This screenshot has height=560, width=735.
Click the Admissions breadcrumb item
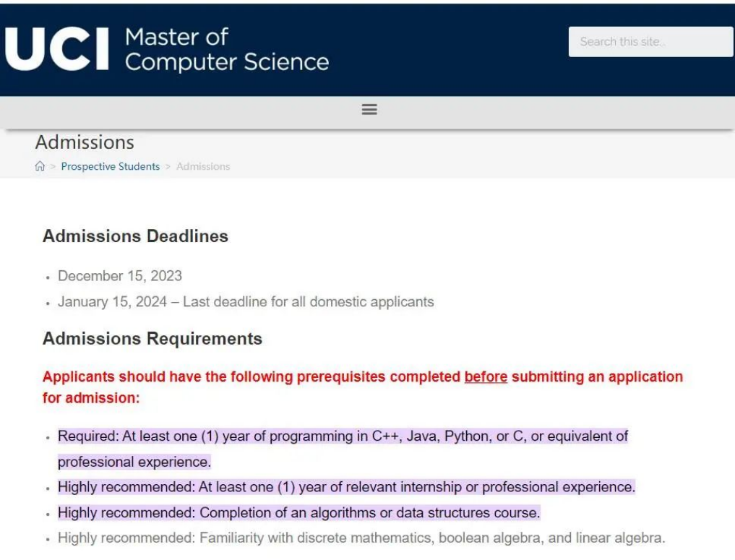(x=203, y=166)
